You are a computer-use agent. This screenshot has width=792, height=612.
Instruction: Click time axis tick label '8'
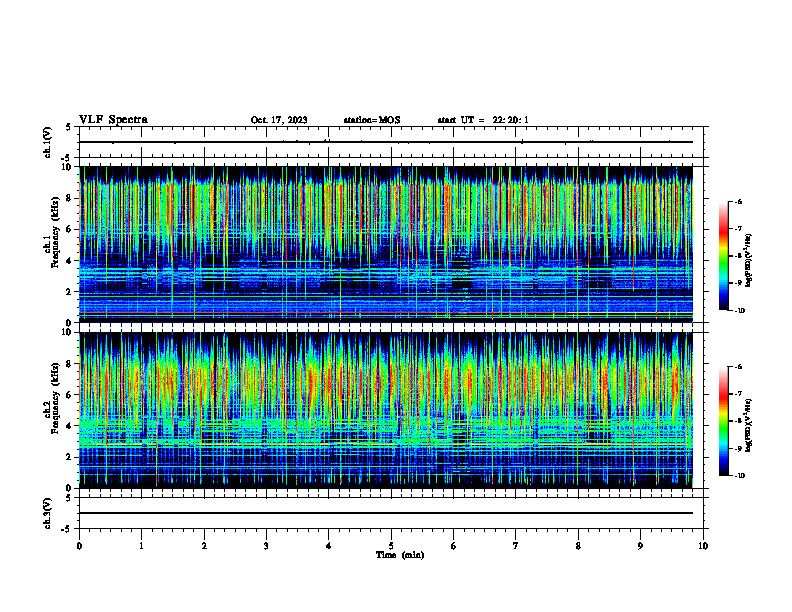click(x=578, y=546)
